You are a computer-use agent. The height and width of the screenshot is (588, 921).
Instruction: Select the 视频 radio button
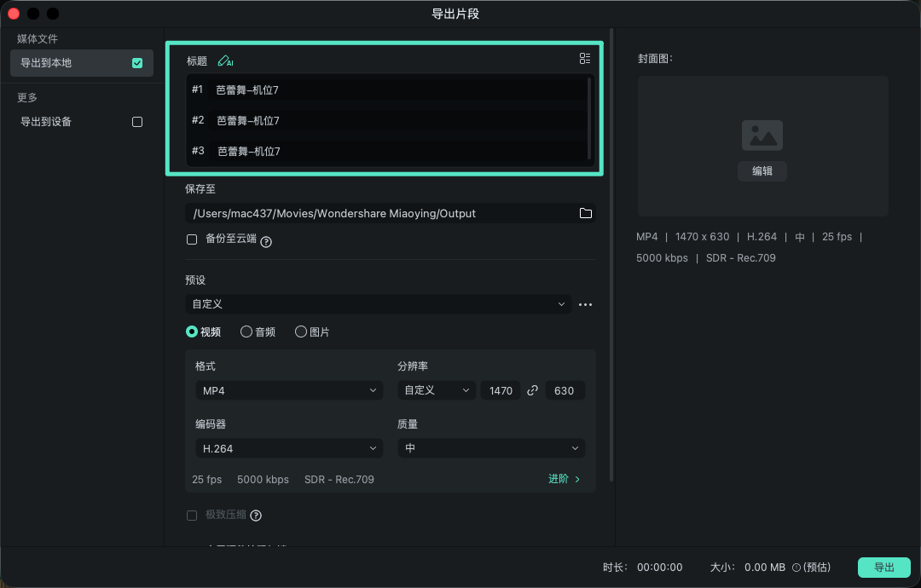[x=192, y=331]
